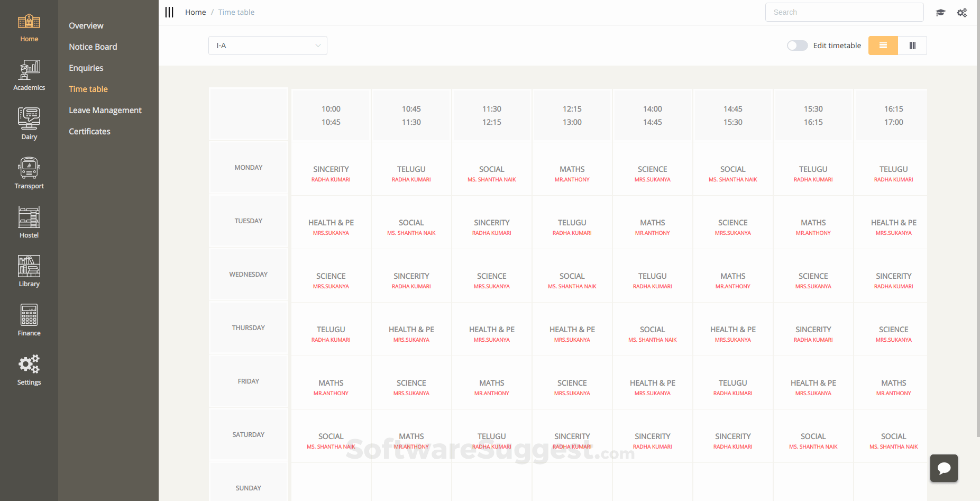Open the Time table menu item
Screen dimensions: 980x501
[x=88, y=89]
